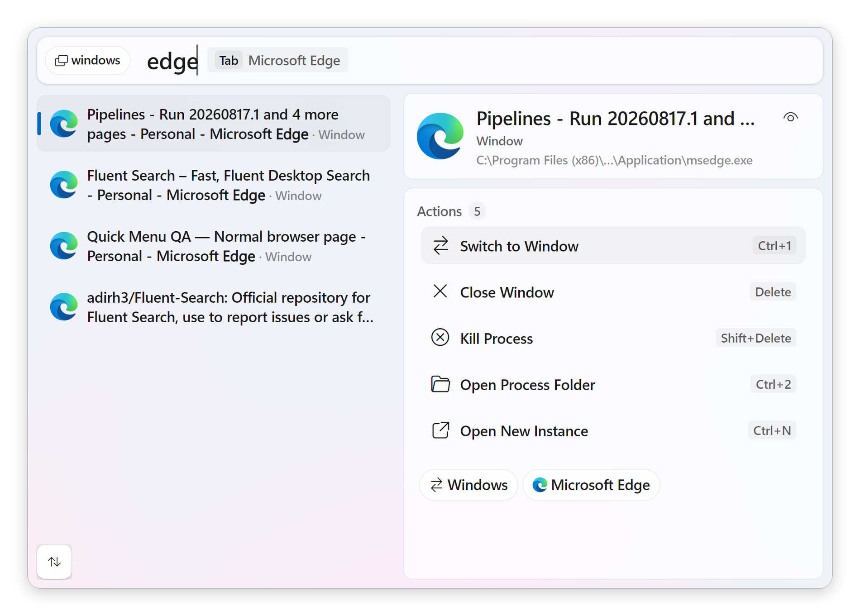Viewport: 860px width, 616px height.
Task: Select the adirh3/Fluent-Search repository window result
Action: (214, 307)
